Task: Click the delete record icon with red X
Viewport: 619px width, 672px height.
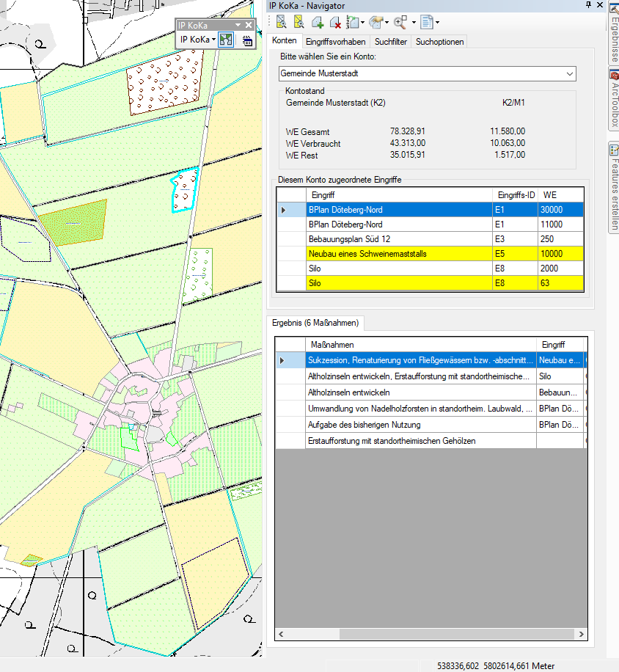Action: [x=335, y=22]
